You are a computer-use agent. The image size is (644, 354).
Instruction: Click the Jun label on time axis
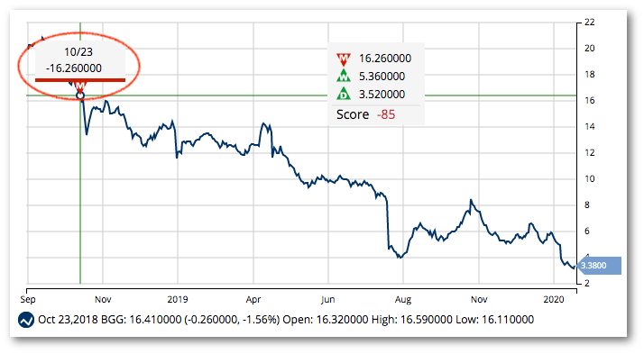(327, 299)
